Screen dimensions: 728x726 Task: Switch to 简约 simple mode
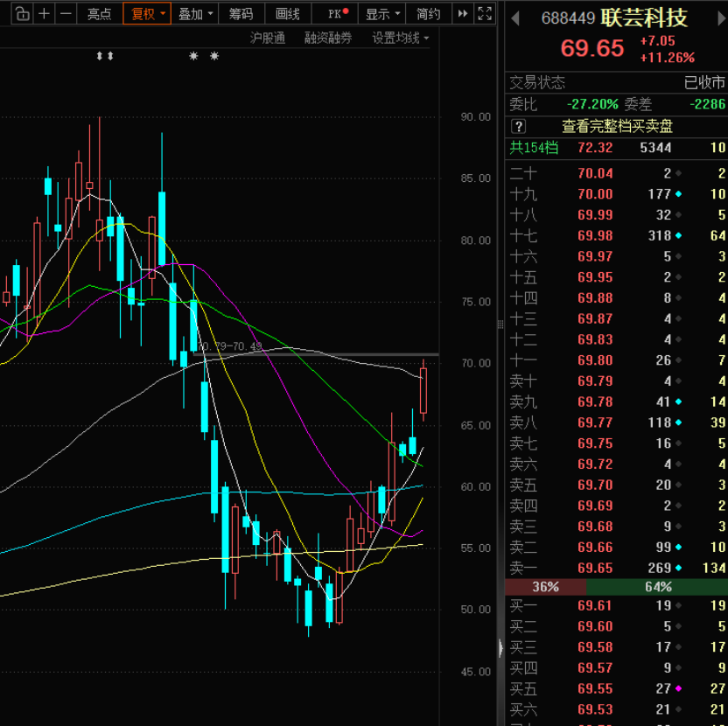(x=428, y=14)
